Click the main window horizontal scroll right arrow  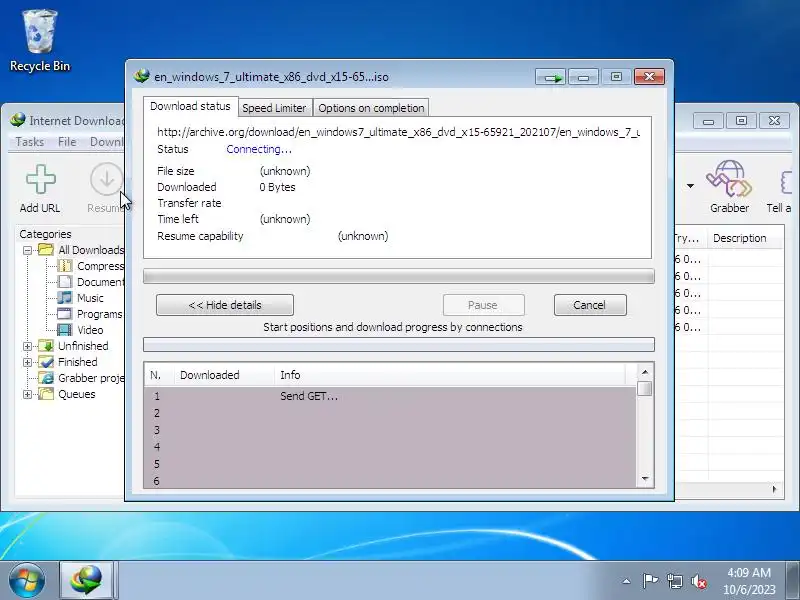pos(774,489)
